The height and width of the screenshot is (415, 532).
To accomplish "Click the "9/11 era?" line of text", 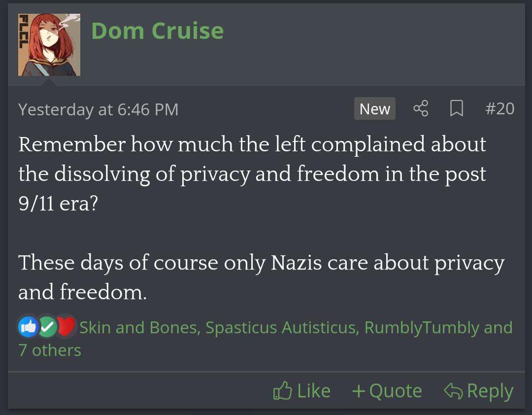I will point(58,204).
